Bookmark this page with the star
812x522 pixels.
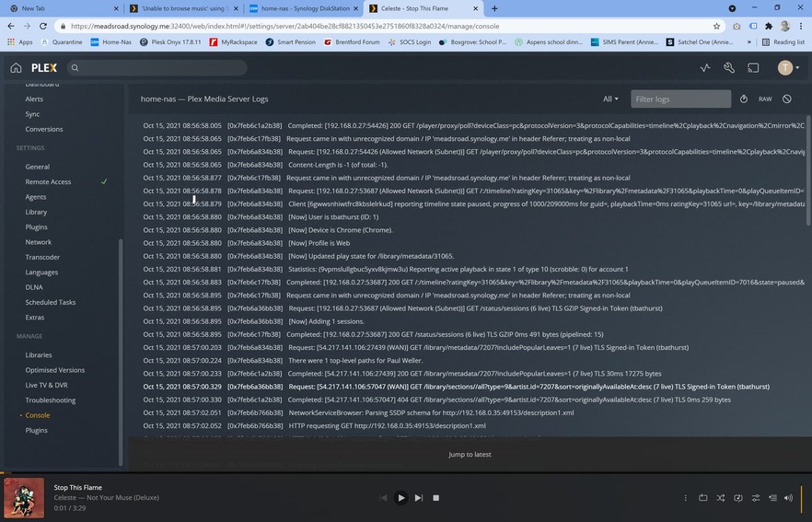716,26
